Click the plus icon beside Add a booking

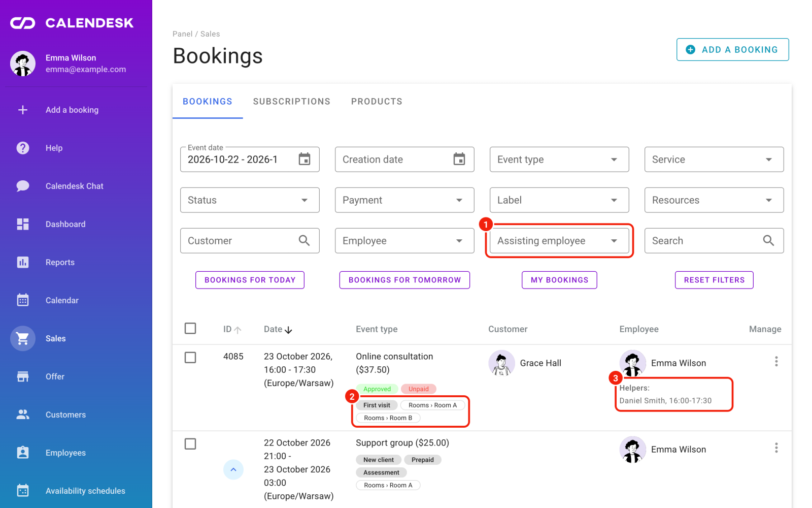pyautogui.click(x=23, y=110)
